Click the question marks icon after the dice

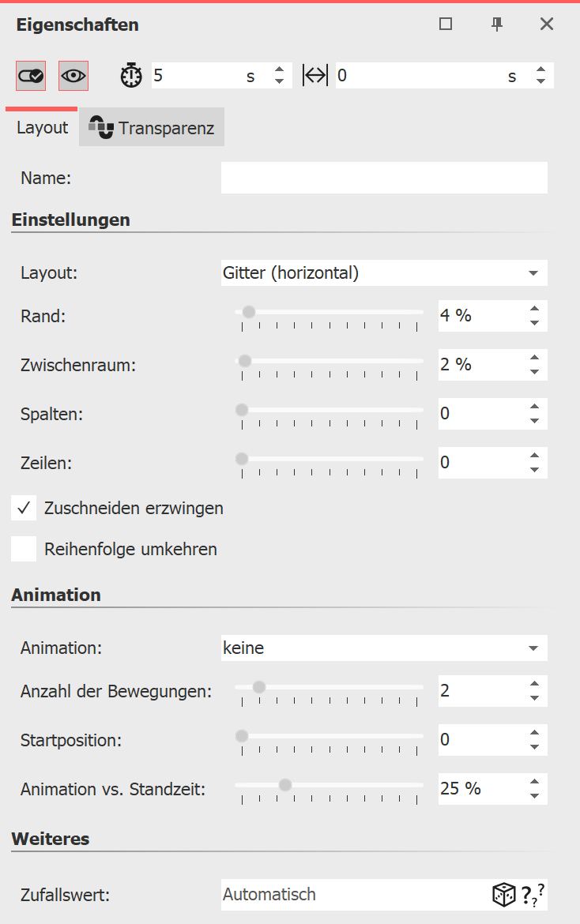532,894
